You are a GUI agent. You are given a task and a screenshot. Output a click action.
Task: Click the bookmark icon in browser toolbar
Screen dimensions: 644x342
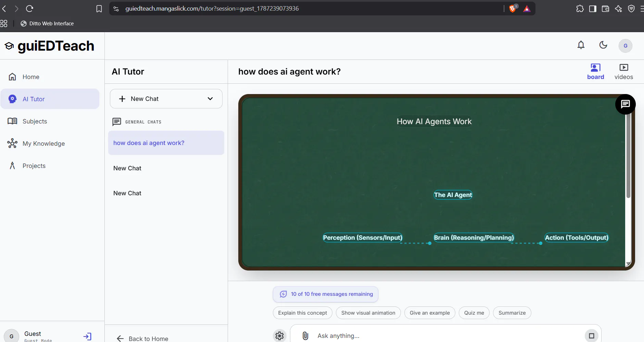coord(99,9)
